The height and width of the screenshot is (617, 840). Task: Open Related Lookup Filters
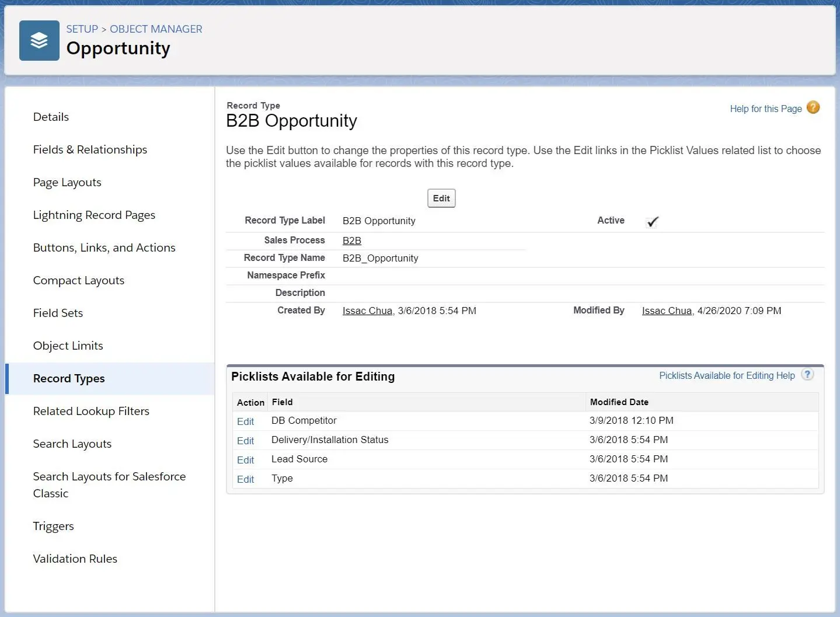click(x=91, y=411)
